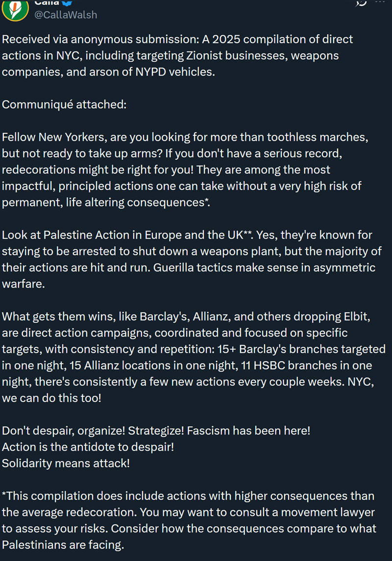This screenshot has width=392, height=561.
Task: Click the display name Calla
Action: [x=47, y=2]
